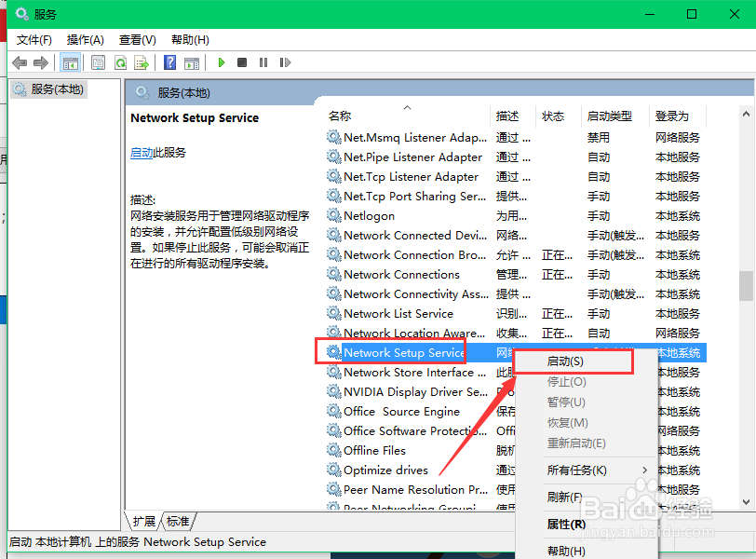Click the scroll-up arrow of the service list
This screenshot has height=559, width=756.
click(746, 115)
